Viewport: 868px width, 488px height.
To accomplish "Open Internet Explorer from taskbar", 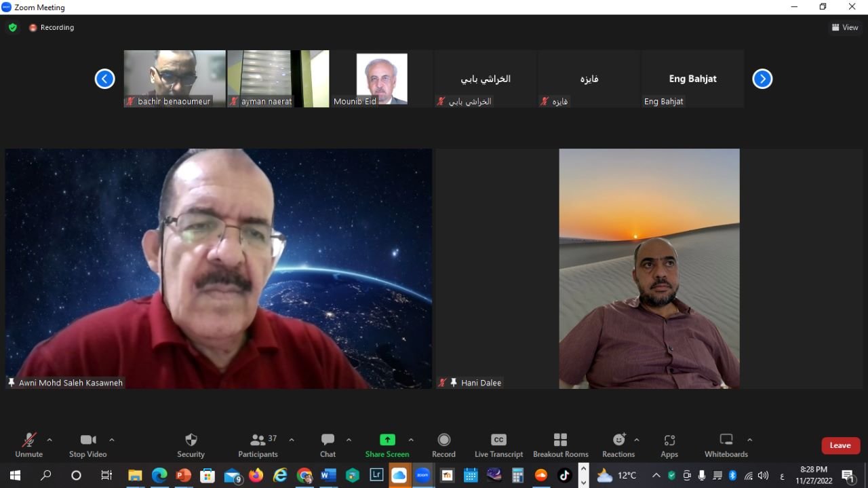I will [280, 476].
